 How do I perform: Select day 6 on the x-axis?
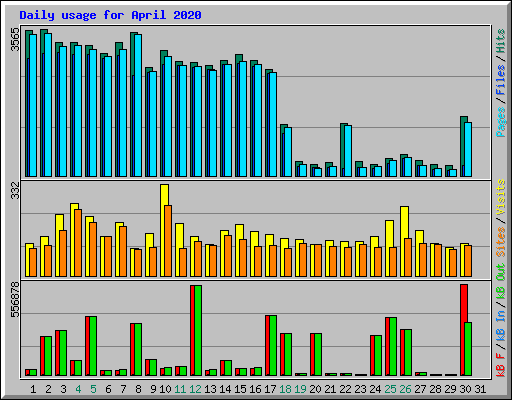tap(108, 389)
